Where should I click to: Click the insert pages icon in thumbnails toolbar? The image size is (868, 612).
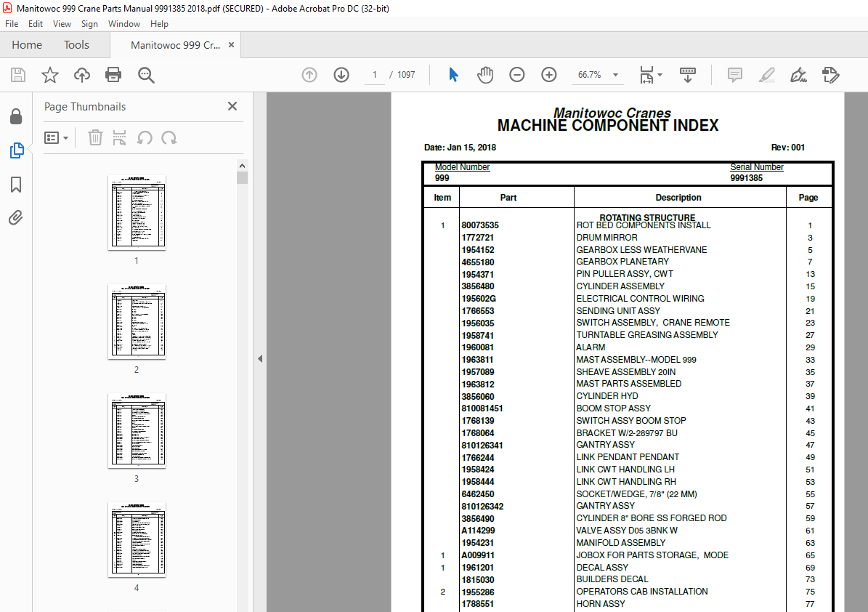[119, 137]
